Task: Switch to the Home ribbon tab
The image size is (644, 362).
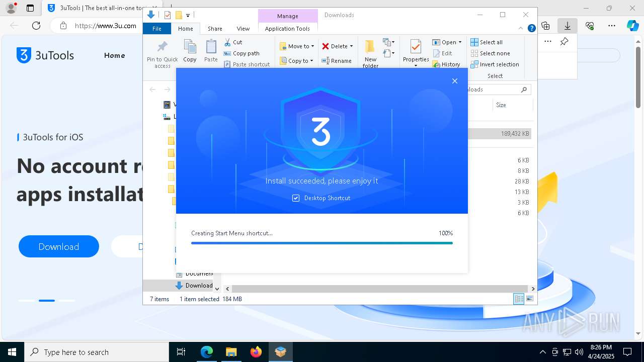Action: [x=185, y=29]
